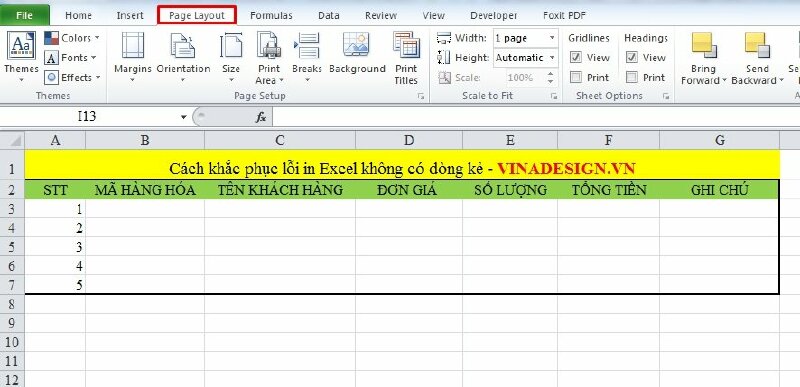Launch the Scale to Fit dialog expander
800x387 pixels.
click(554, 96)
